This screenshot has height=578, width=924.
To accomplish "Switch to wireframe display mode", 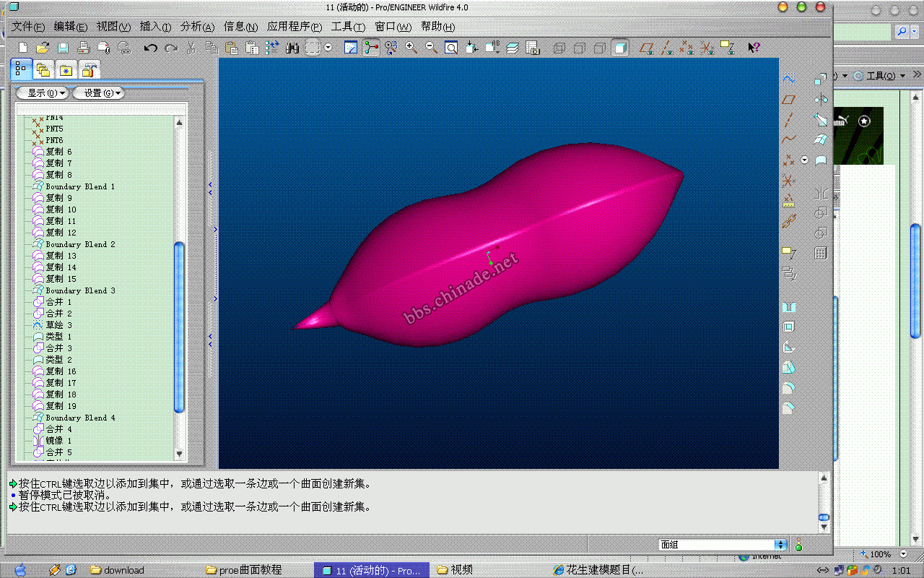I will 559,48.
